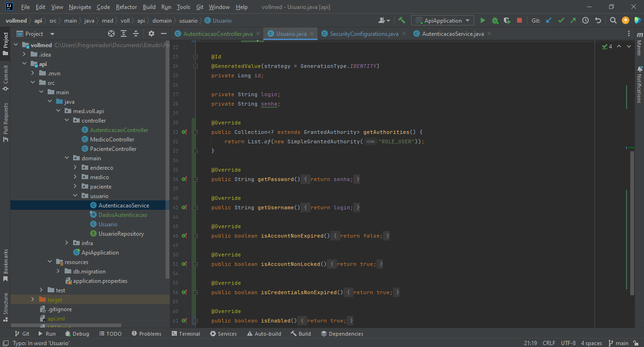Run ApiApplication with green play icon
Viewport: 644px width, 347px height.
[482, 20]
